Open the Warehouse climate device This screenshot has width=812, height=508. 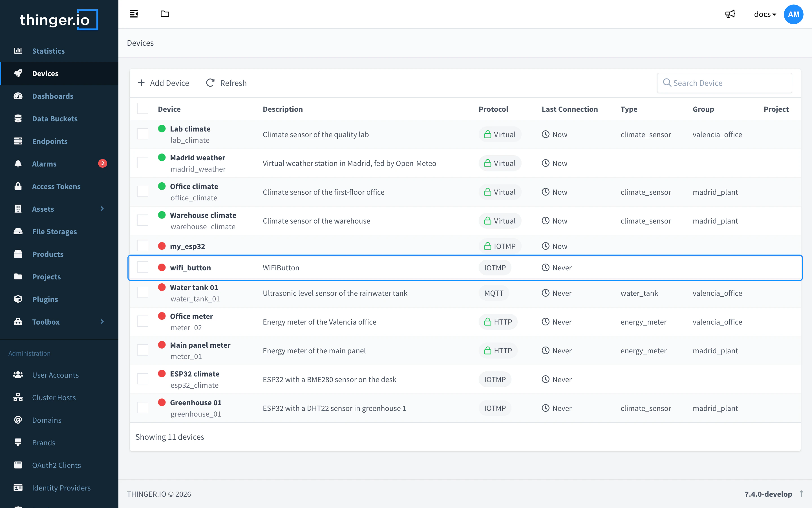[203, 215]
